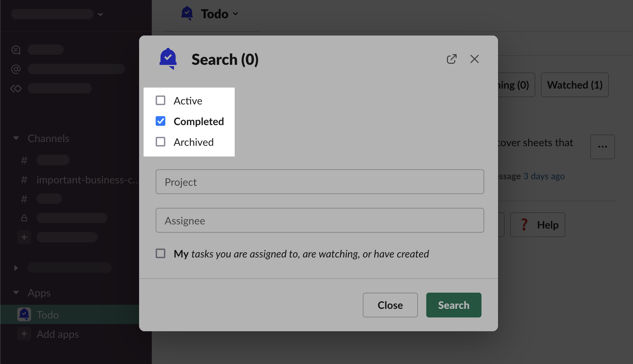Expand the Todo title dropdown chevron
Screen dimensions: 633x364
[x=236, y=14]
